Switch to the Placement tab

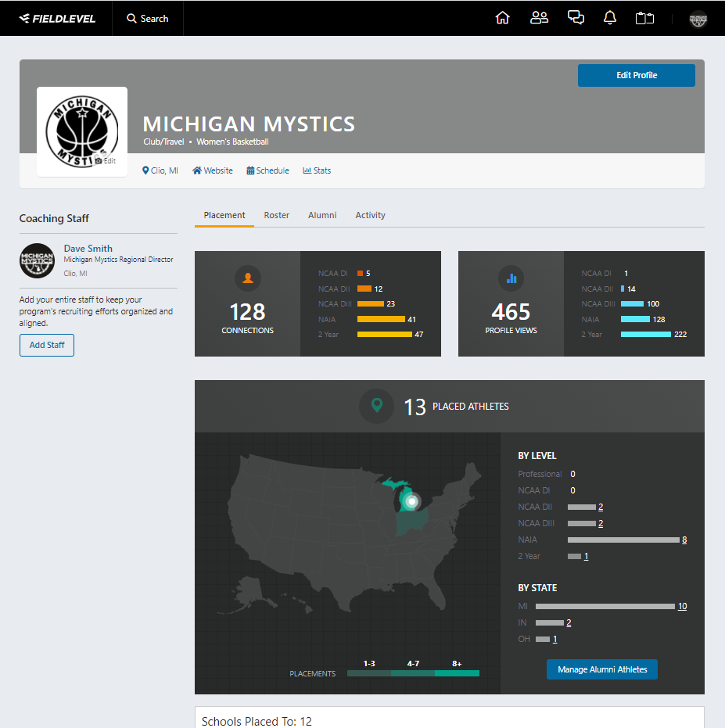[224, 216]
